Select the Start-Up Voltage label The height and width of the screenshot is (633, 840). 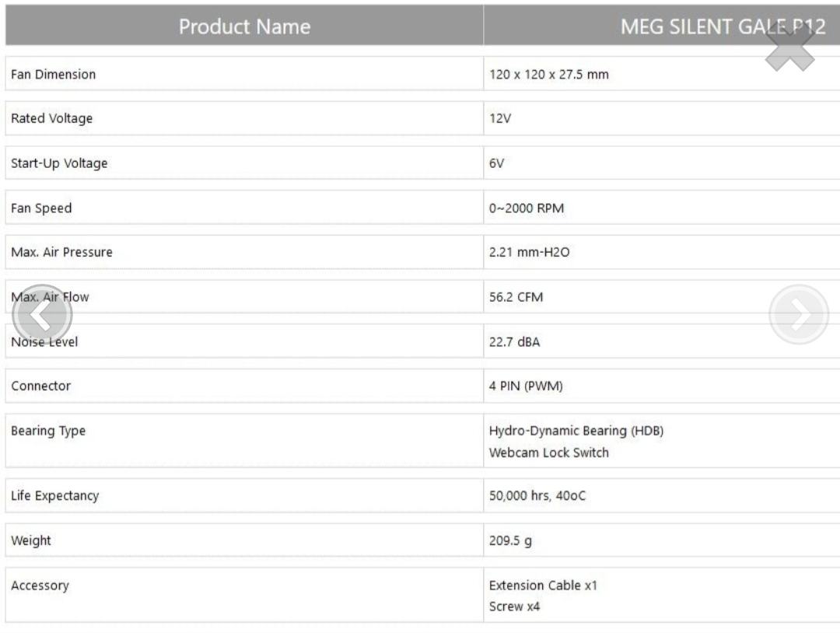click(x=59, y=163)
